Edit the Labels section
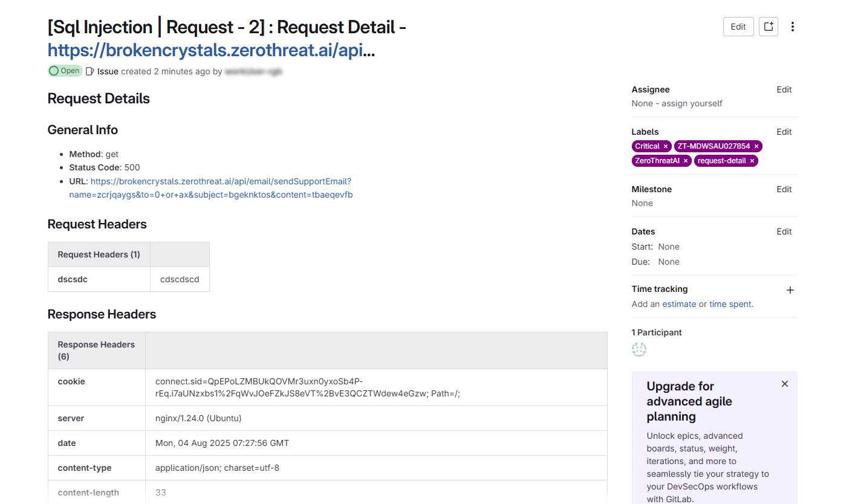 [x=784, y=132]
